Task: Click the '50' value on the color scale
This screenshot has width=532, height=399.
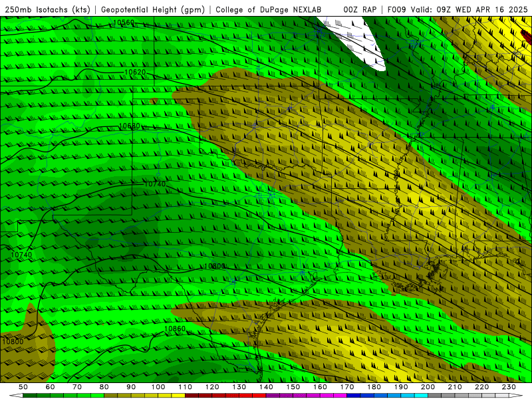Action: tap(23, 387)
